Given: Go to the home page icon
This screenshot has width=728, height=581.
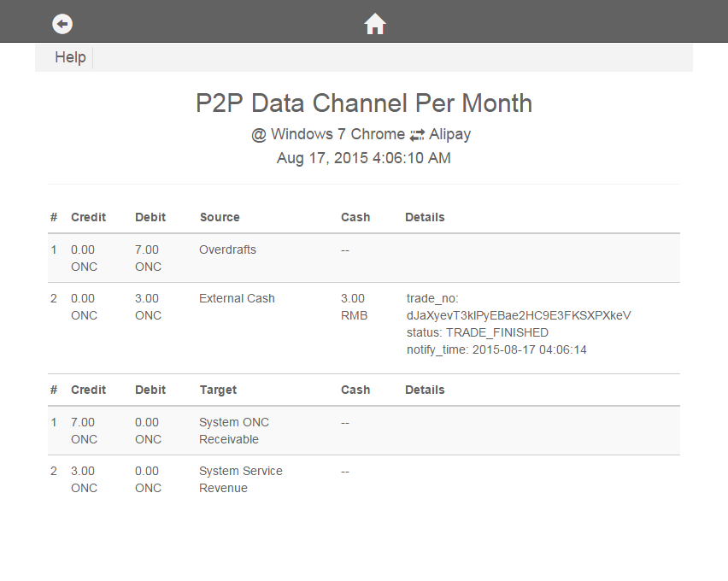Looking at the screenshot, I should pyautogui.click(x=375, y=24).
